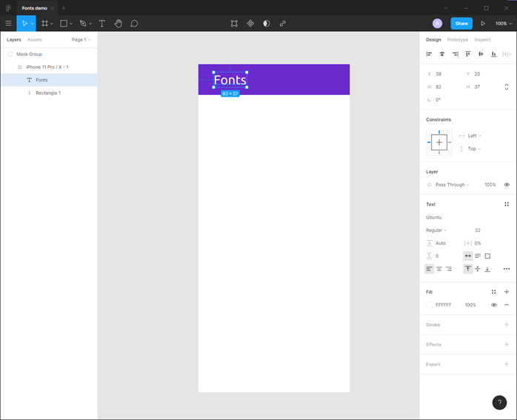Open the Pass Through blend mode dropdown
The height and width of the screenshot is (420, 517).
coord(451,184)
